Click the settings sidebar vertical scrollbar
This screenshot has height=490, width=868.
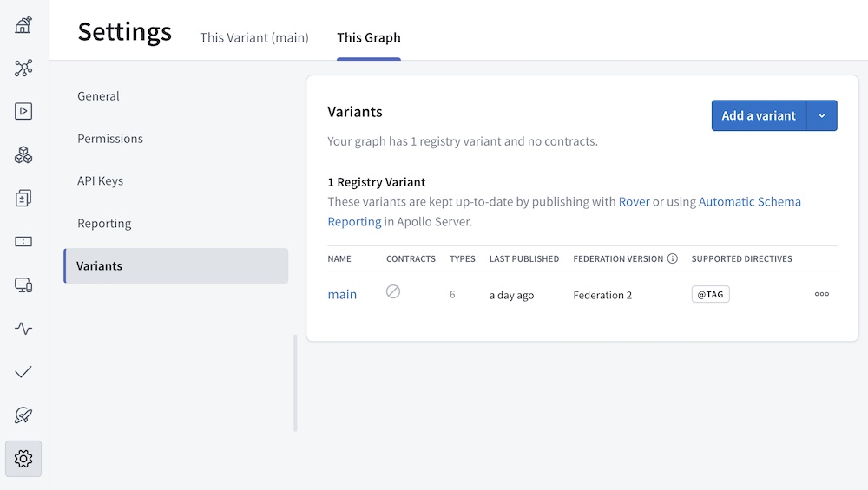(x=295, y=382)
